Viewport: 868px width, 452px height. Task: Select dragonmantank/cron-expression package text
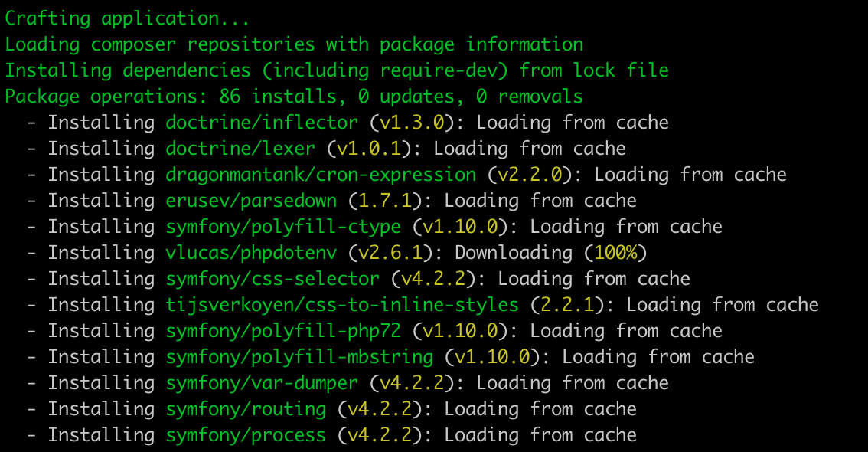pyautogui.click(x=321, y=175)
